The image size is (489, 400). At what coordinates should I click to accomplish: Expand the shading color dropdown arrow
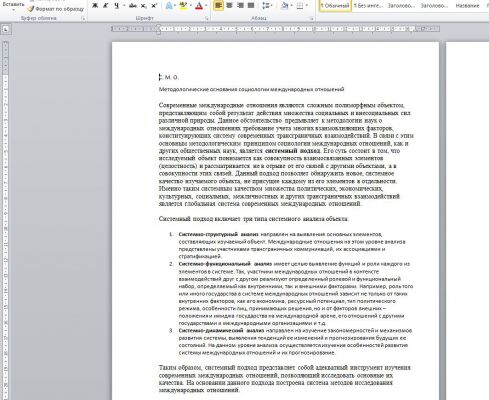tap(292, 5)
